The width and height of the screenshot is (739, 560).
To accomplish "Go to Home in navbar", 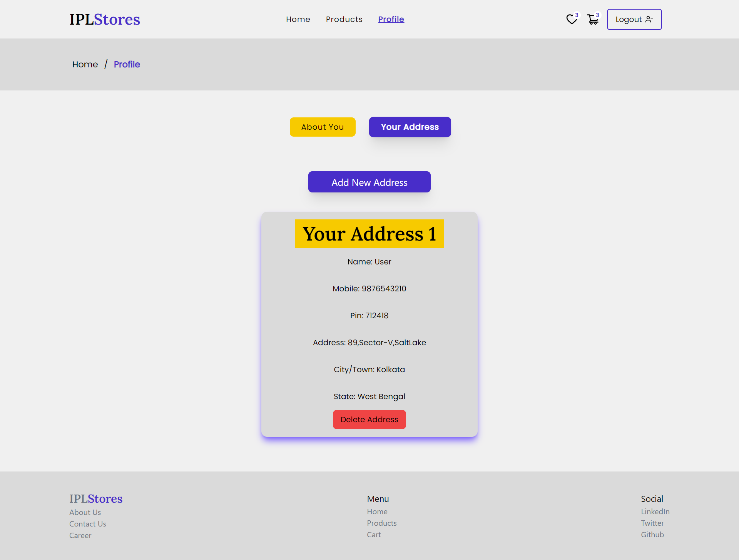I will [298, 19].
